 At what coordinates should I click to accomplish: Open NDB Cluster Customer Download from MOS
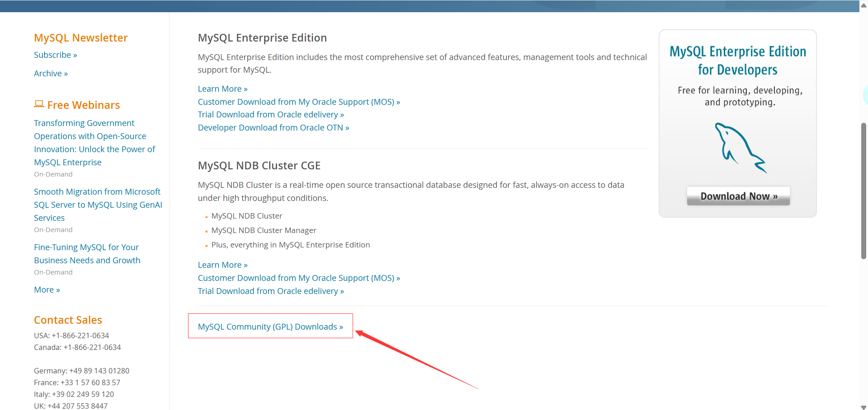coord(299,278)
